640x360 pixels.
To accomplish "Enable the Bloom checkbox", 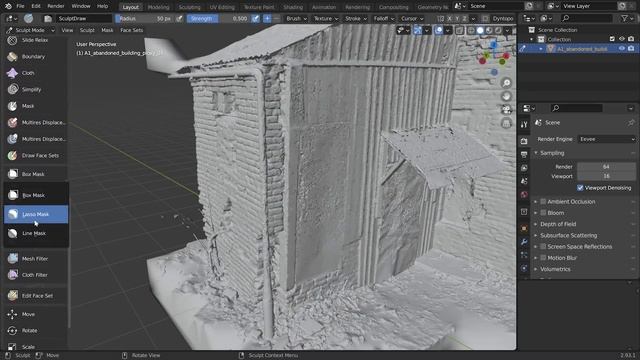I will (543, 213).
